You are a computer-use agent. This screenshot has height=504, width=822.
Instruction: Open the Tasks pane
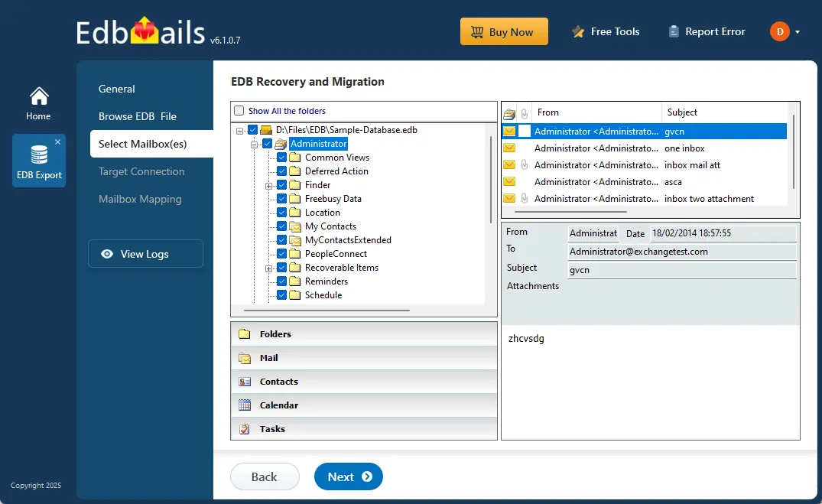pyautogui.click(x=364, y=428)
